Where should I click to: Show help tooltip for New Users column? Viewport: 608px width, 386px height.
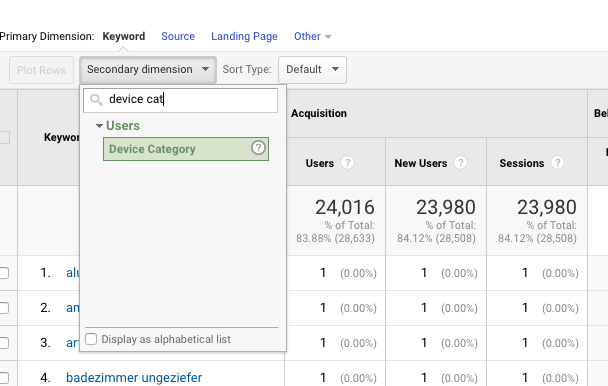pos(460,163)
